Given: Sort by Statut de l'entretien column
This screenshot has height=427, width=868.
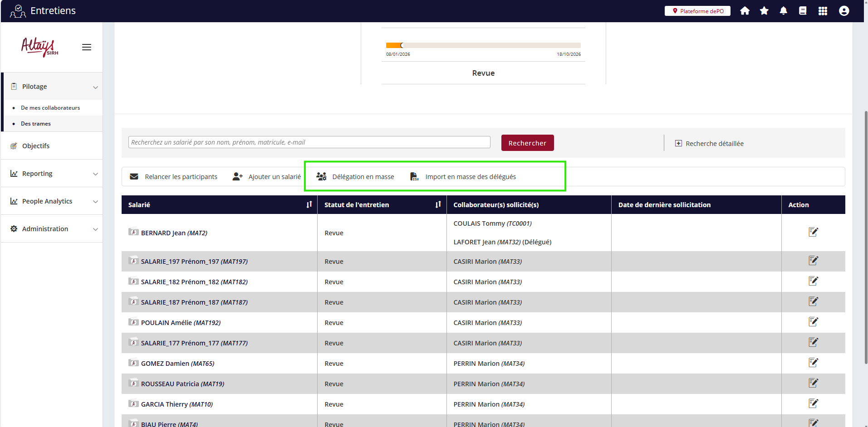Looking at the screenshot, I should click(x=438, y=205).
